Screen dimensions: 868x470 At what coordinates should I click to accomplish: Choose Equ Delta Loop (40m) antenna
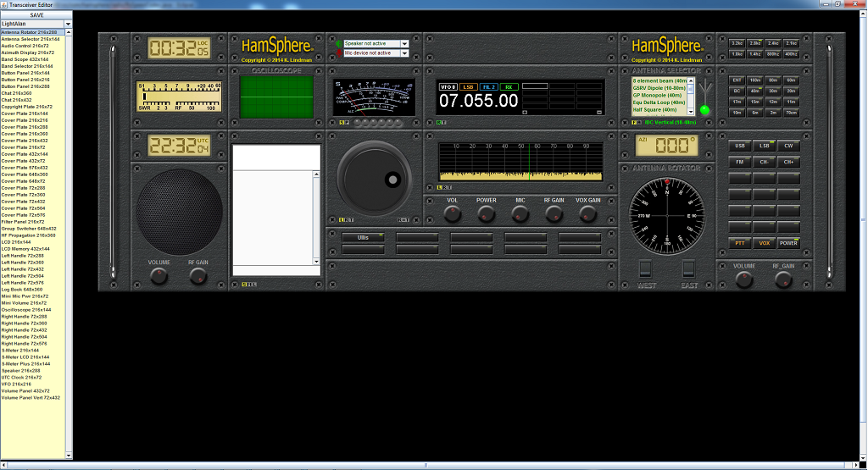click(659, 102)
